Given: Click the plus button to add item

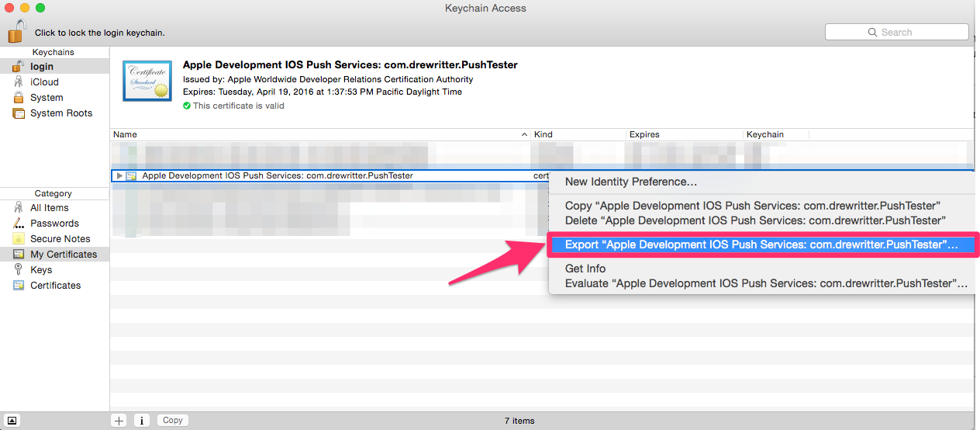Looking at the screenshot, I should tap(119, 420).
